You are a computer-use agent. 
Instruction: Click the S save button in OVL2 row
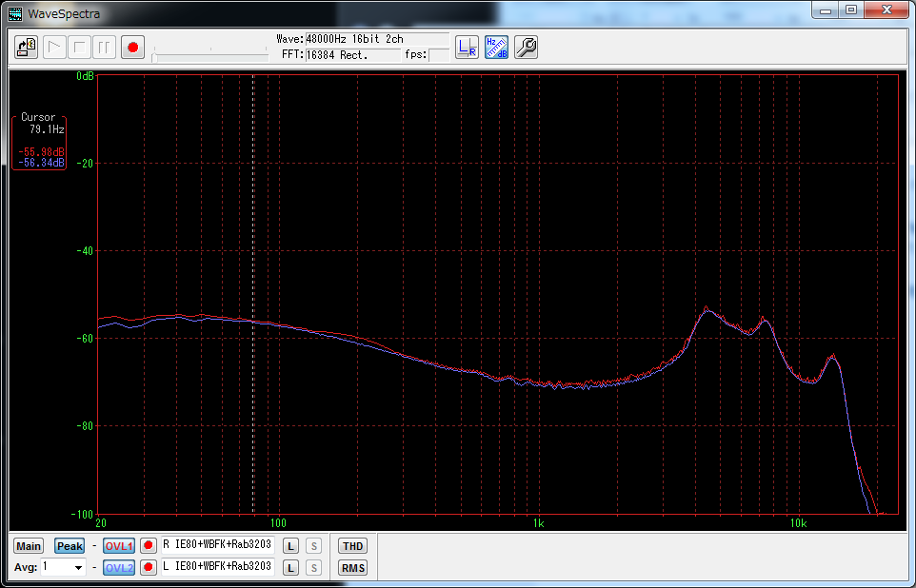point(313,567)
